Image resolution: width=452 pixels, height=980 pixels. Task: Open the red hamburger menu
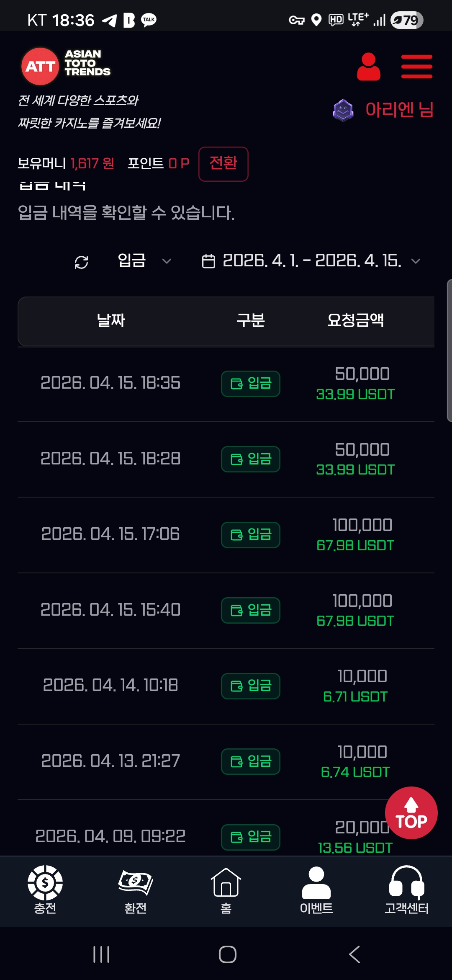416,67
